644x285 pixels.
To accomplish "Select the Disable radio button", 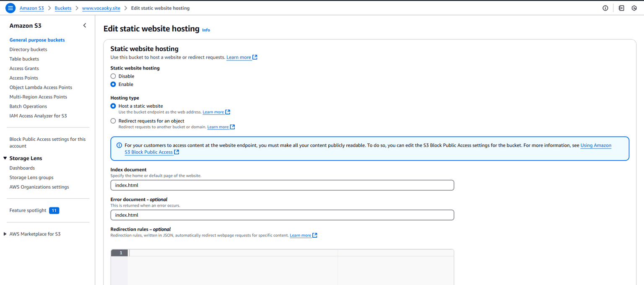I will (x=113, y=76).
